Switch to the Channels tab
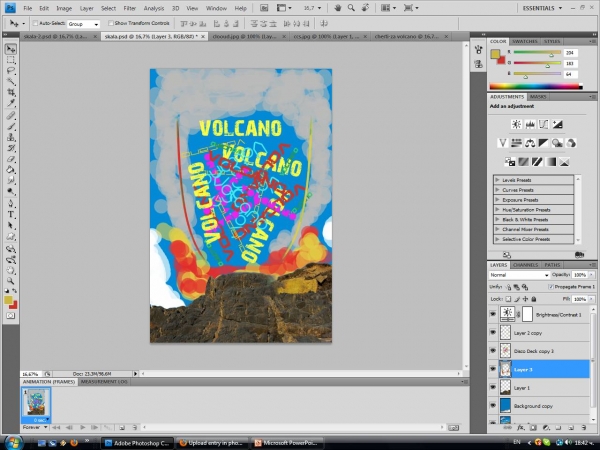 525,265
